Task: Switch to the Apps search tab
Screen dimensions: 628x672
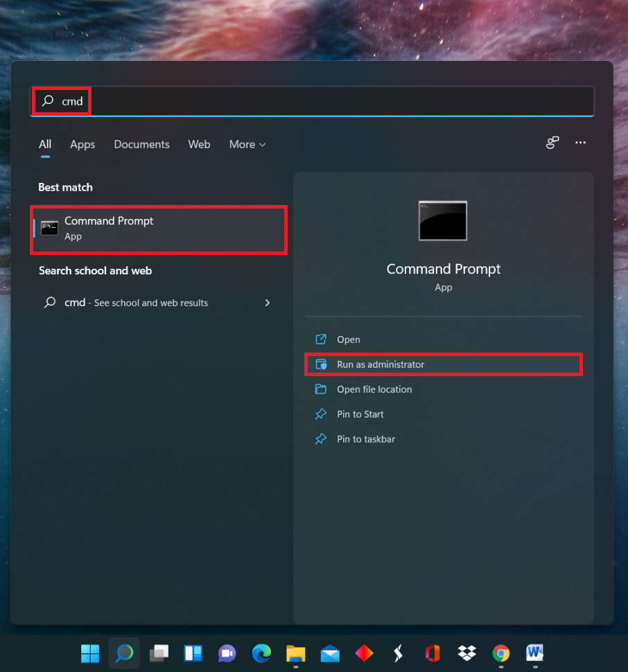Action: pyautogui.click(x=82, y=144)
